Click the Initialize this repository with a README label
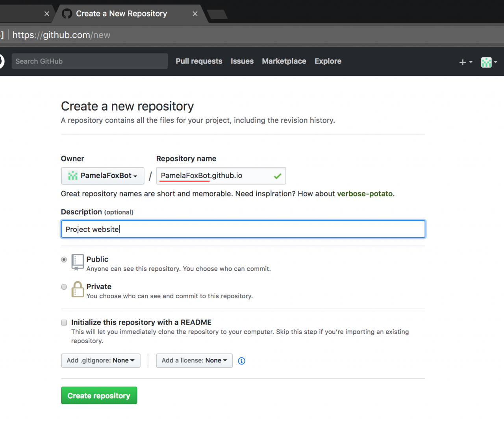This screenshot has height=423, width=504. tap(141, 322)
